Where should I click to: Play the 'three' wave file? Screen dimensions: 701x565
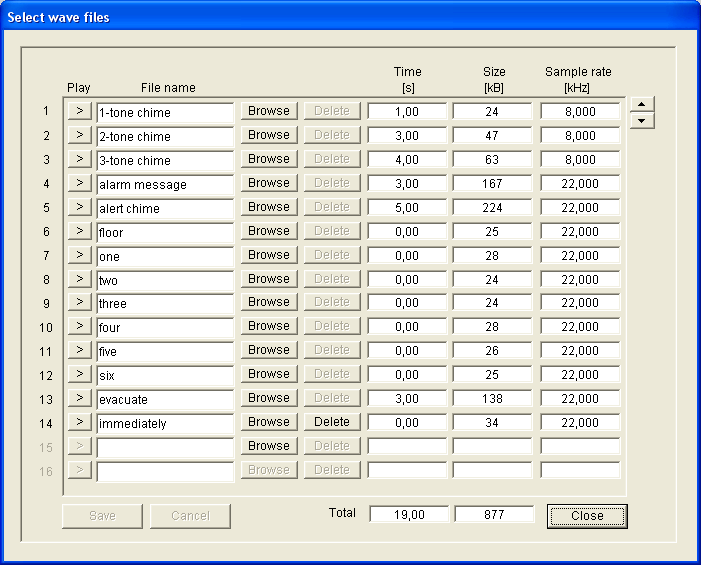click(x=80, y=302)
